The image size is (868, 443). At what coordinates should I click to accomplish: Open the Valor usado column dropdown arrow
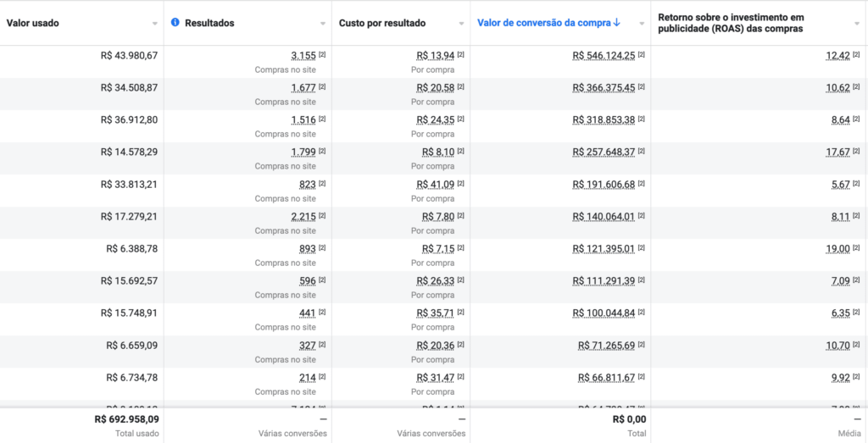coord(155,24)
